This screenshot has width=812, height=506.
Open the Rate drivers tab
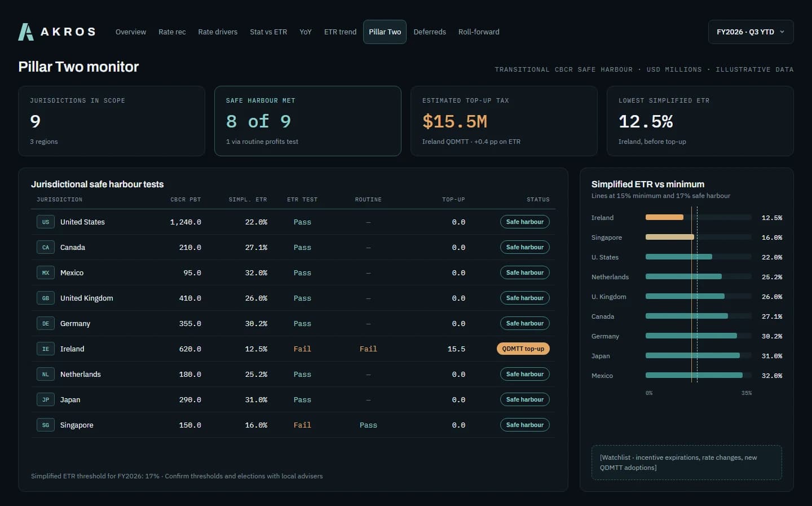[x=218, y=32]
